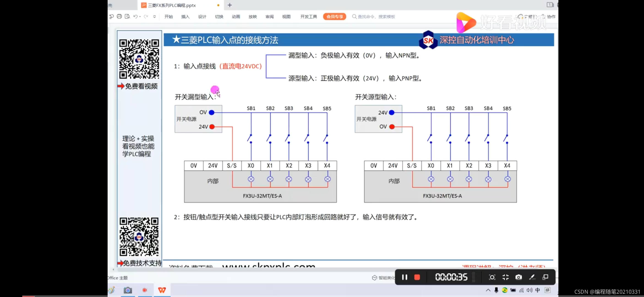
Task: Toggle the microphone tray icon
Action: click(496, 290)
